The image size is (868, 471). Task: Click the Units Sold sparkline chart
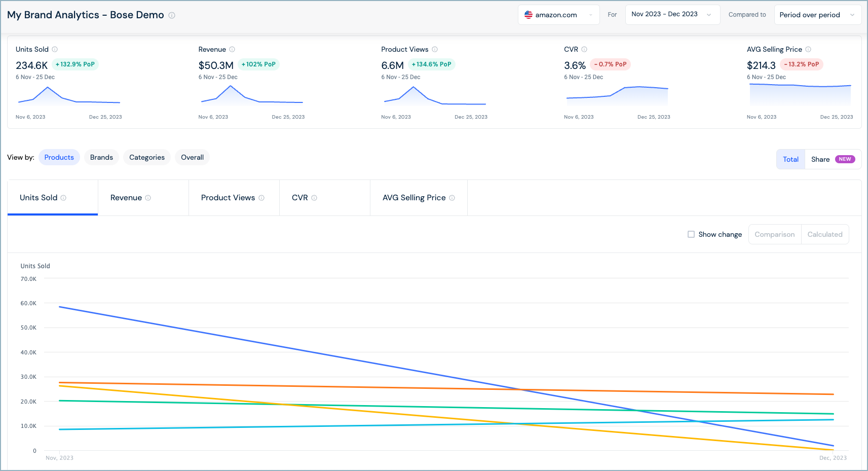click(x=69, y=95)
